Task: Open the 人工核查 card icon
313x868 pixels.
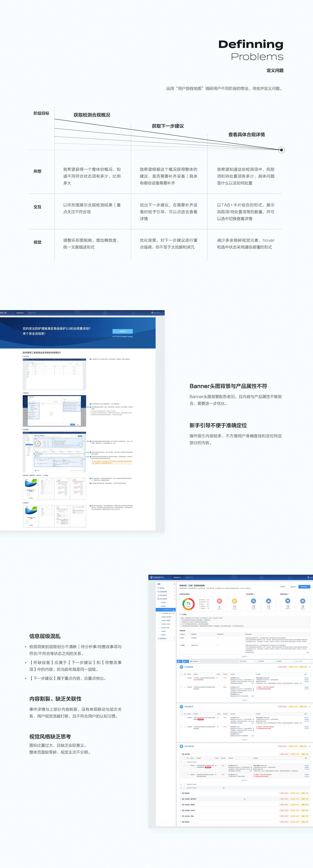Action: pyautogui.click(x=268, y=601)
